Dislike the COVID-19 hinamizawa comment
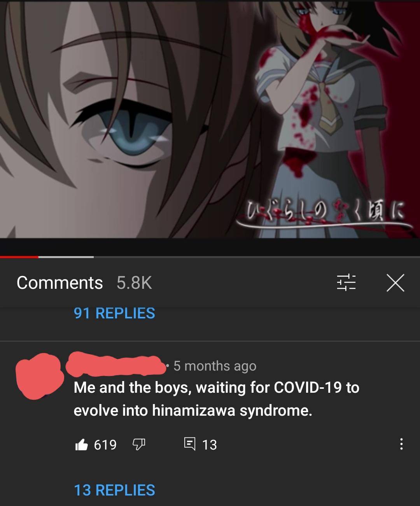The height and width of the screenshot is (506, 420). 139,444
